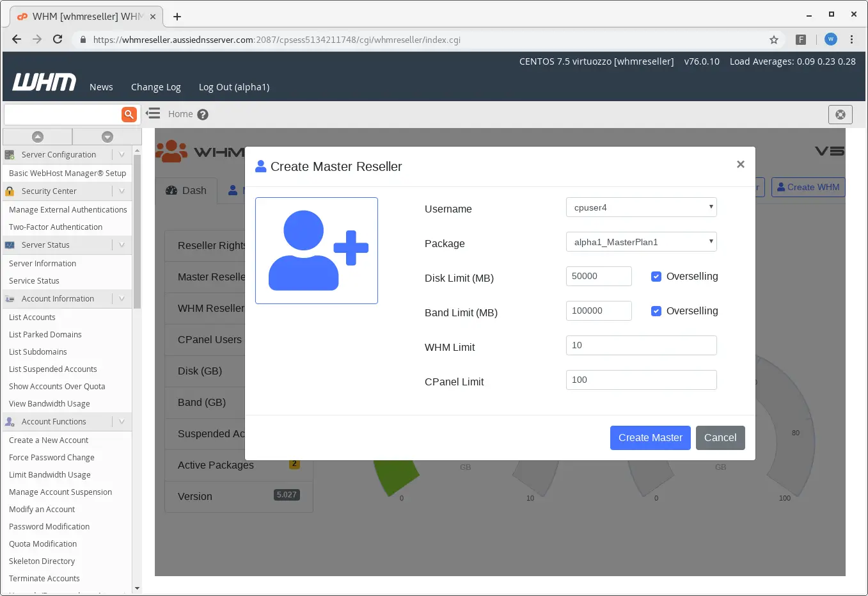Open the browser profile avatar
Screen dimensions: 868x596
[831, 39]
